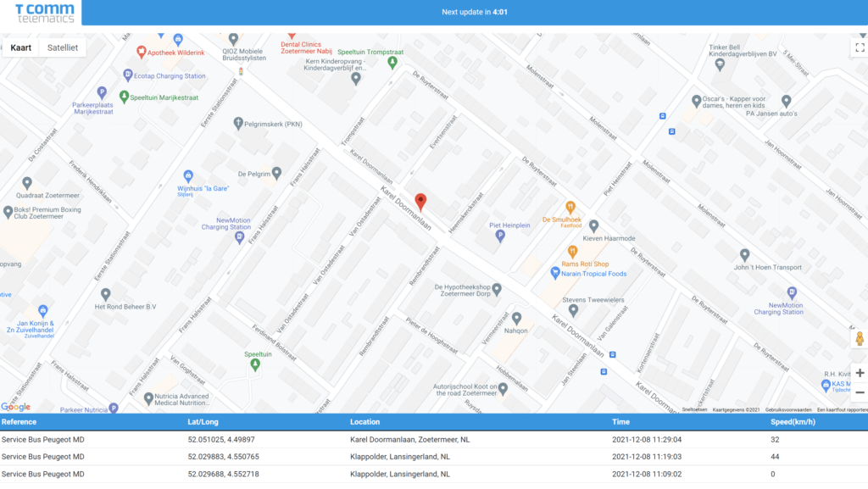Click the Piet Heinplein parking icon
Viewport: 868px width, 489px height.
500,236
